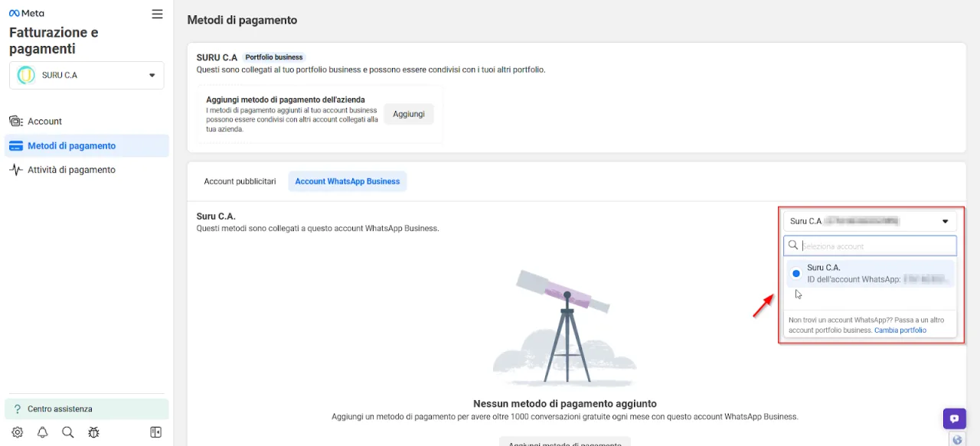Click the Meta logo
The height and width of the screenshot is (446, 980).
point(27,14)
